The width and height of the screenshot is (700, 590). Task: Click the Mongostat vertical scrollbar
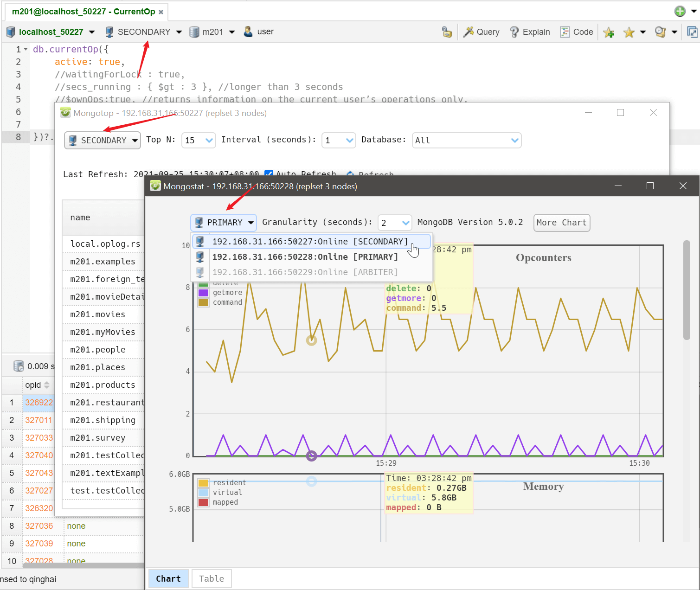tap(687, 290)
